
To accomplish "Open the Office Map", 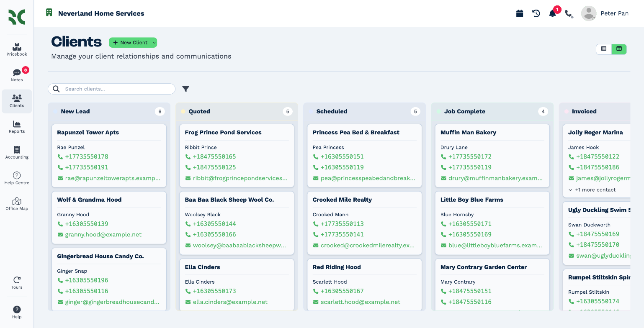I will pyautogui.click(x=17, y=204).
